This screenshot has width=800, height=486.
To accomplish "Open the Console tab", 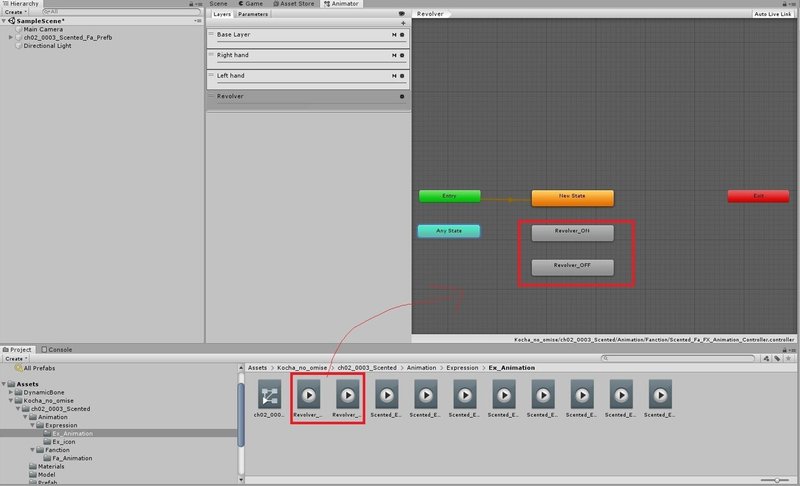I will tap(57, 349).
